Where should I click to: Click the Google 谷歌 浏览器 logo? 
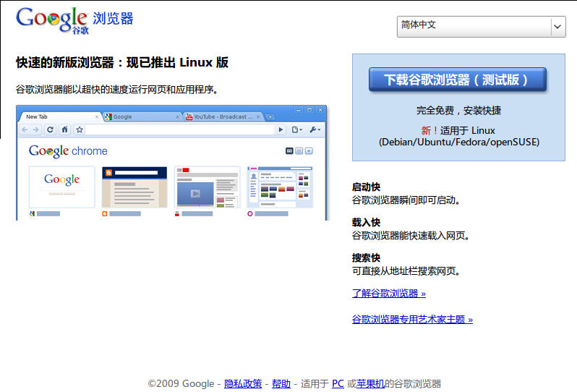coord(74,20)
